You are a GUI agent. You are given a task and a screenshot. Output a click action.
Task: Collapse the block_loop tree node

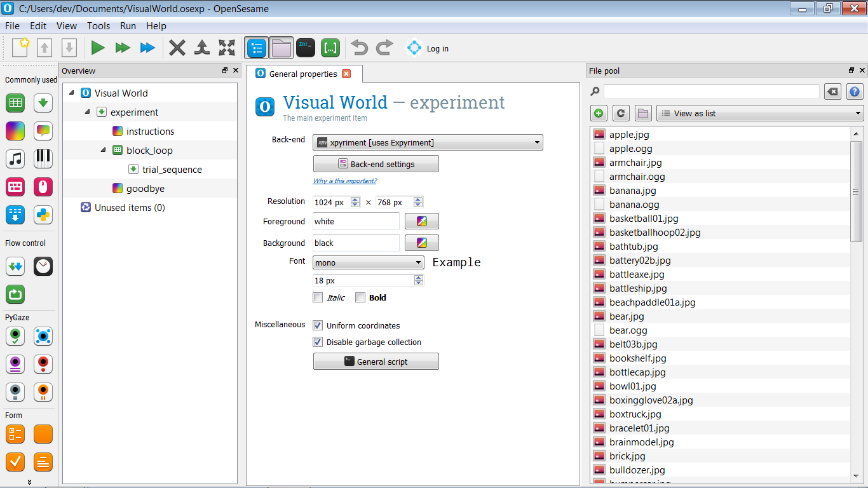tap(104, 151)
